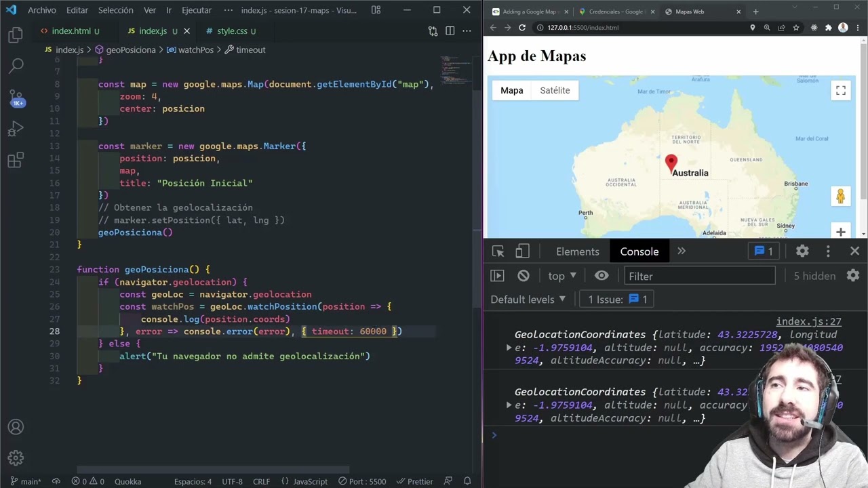The width and height of the screenshot is (868, 488).
Task: Click the red marker on Australia
Action: click(671, 164)
